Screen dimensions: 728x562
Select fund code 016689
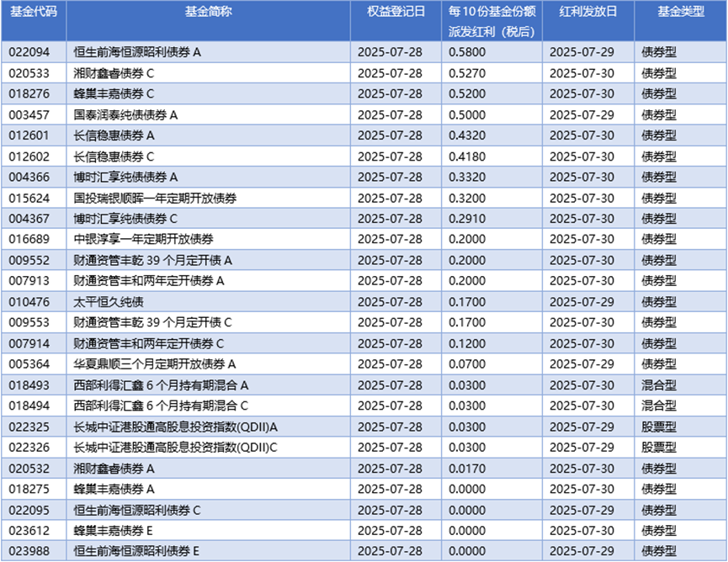coord(29,240)
